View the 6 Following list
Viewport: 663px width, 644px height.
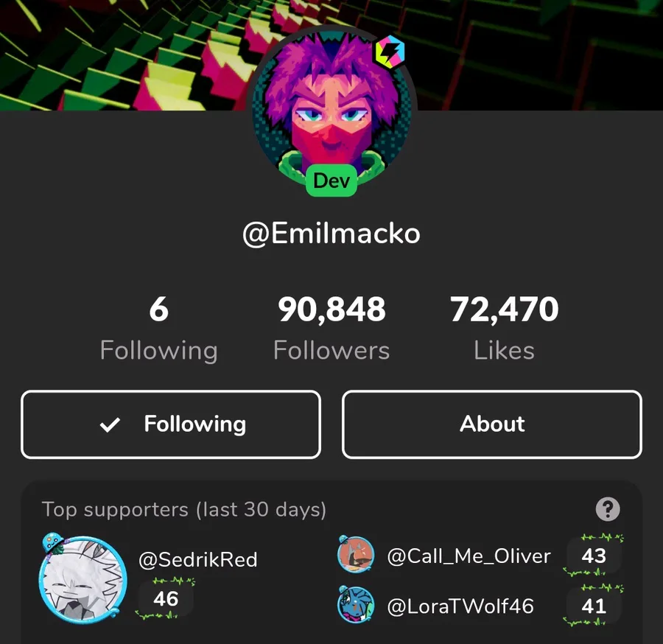159,328
